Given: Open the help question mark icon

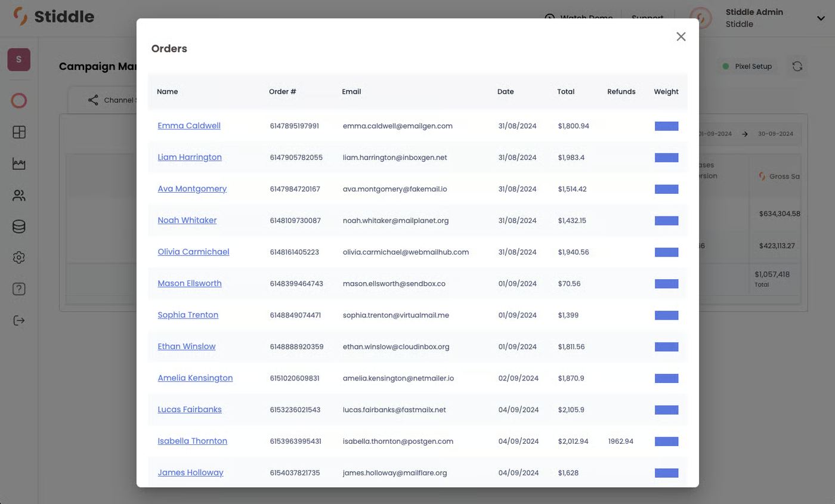Looking at the screenshot, I should click(x=19, y=289).
